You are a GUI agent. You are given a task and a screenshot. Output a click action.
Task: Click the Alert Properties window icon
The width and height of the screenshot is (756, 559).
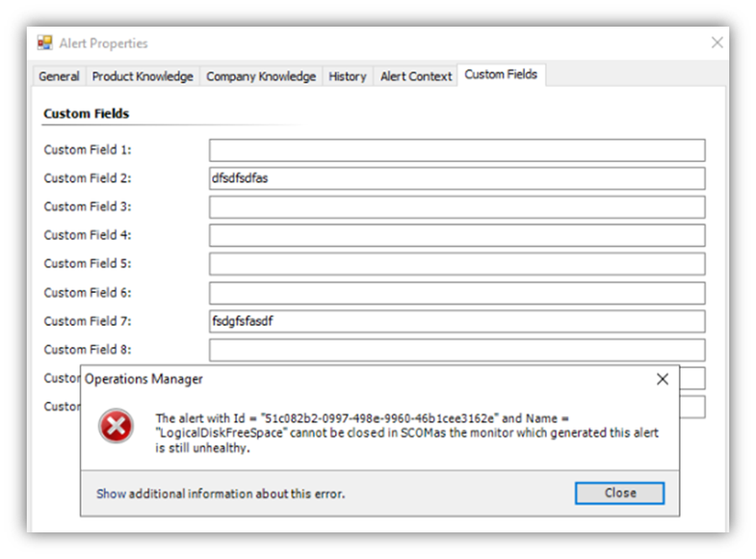(45, 43)
